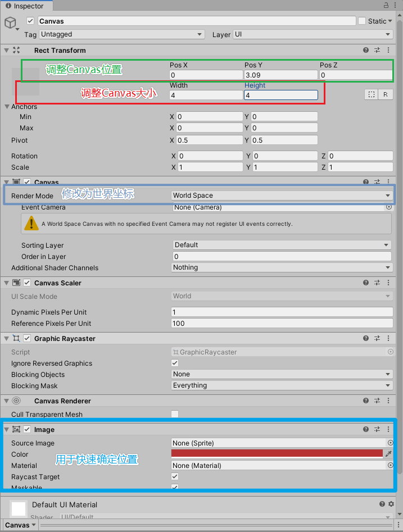This screenshot has width=403, height=532.
Task: Toggle Canvas Scaler component enabled checkbox
Action: pyautogui.click(x=27, y=283)
